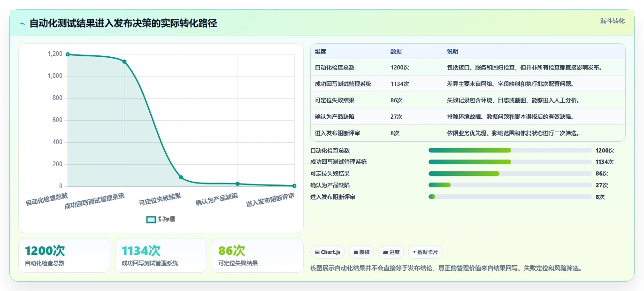Click the chart point for 自动化检查总数
Screen dimensions: 644x291
68,54
